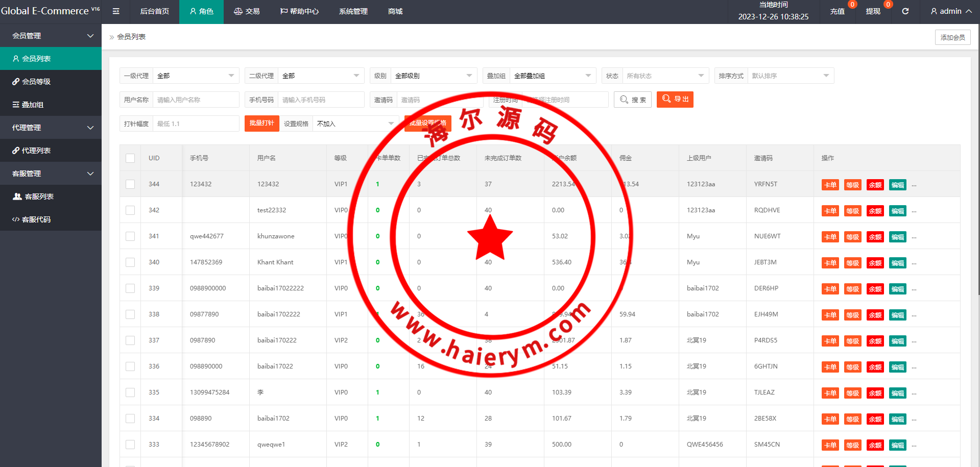Click the 用户名称 input field
The height and width of the screenshot is (467, 980).
tap(196, 100)
